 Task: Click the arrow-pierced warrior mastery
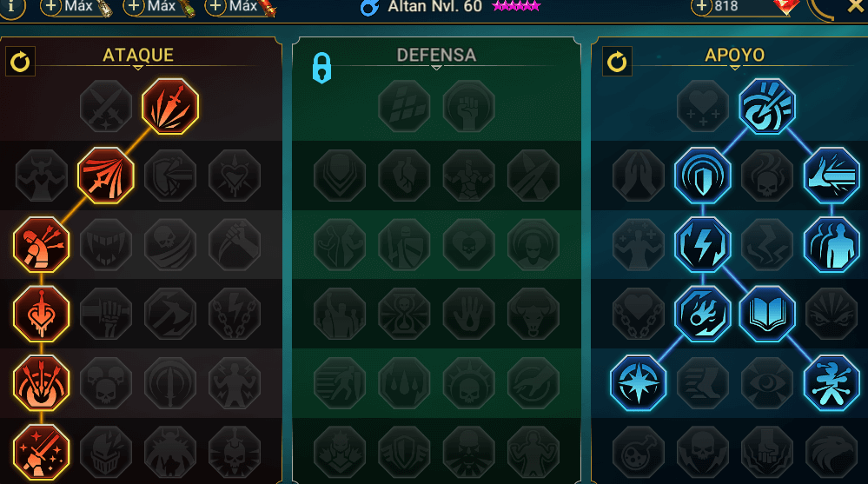tap(42, 245)
